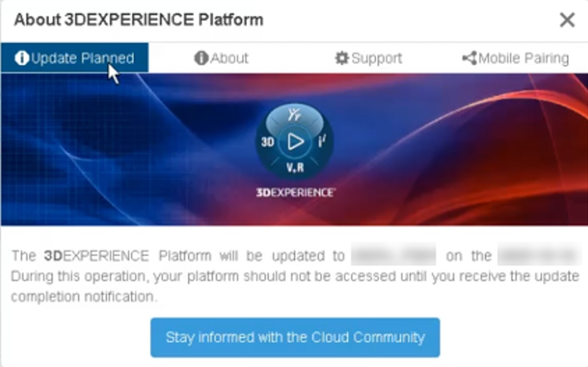The width and height of the screenshot is (588, 367).
Task: Open the Update Planned tab
Action: (74, 58)
